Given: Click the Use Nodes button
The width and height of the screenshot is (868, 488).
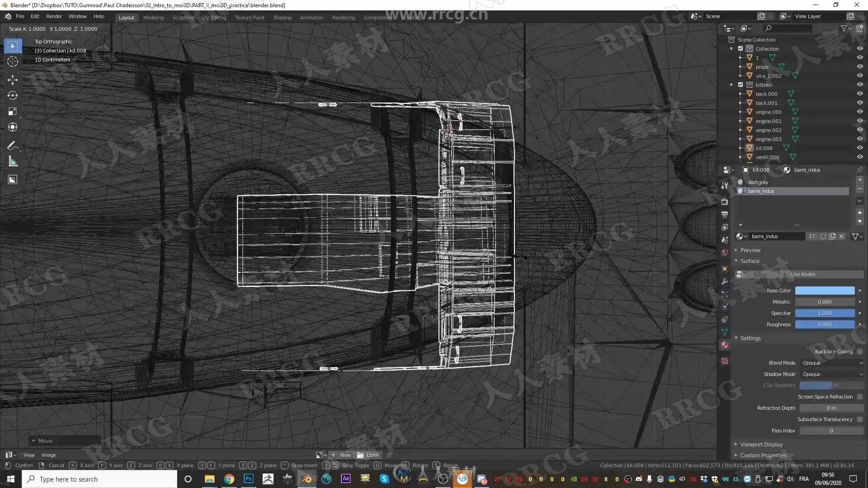Looking at the screenshot, I should click(x=802, y=274).
